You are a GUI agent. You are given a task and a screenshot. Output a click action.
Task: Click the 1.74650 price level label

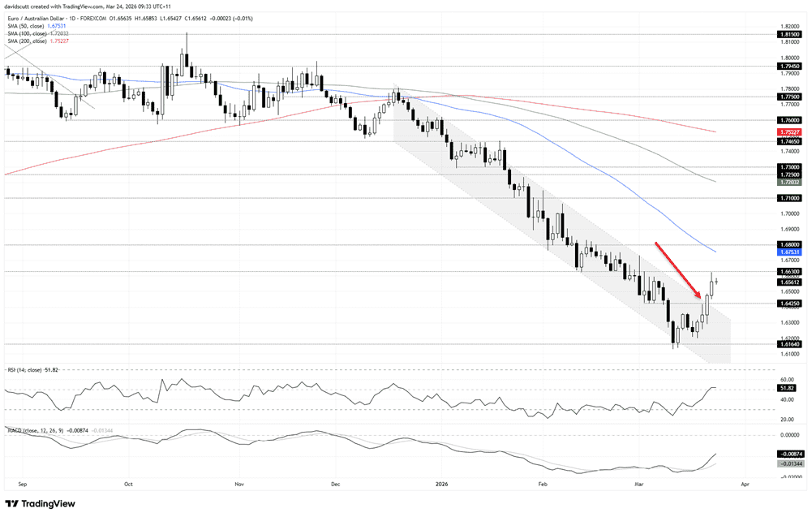pos(789,141)
